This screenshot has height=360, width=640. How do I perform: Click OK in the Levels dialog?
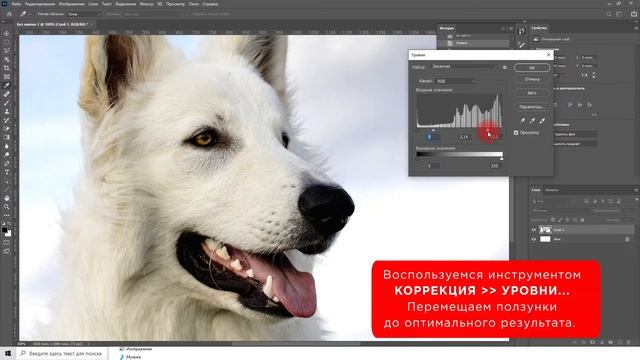(532, 68)
